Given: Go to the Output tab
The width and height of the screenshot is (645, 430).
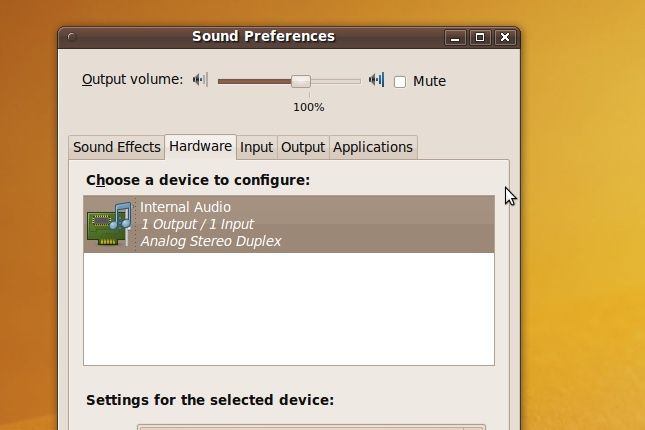Looking at the screenshot, I should [303, 147].
